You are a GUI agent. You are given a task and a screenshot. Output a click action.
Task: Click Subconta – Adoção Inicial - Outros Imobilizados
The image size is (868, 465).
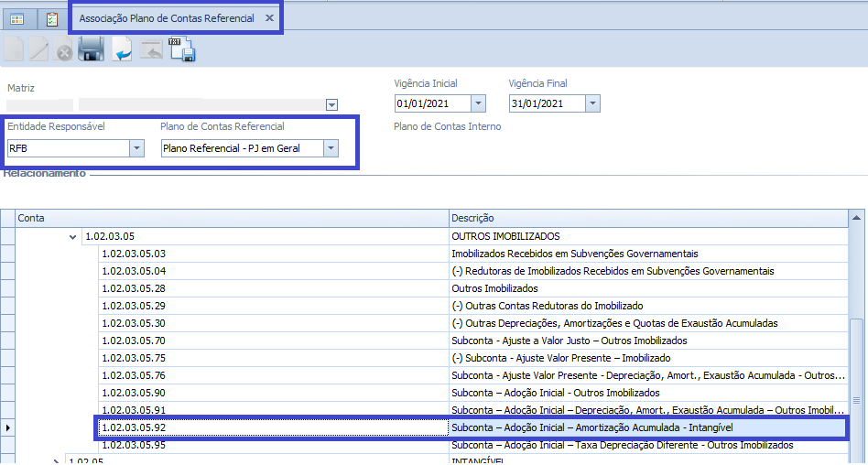(555, 393)
